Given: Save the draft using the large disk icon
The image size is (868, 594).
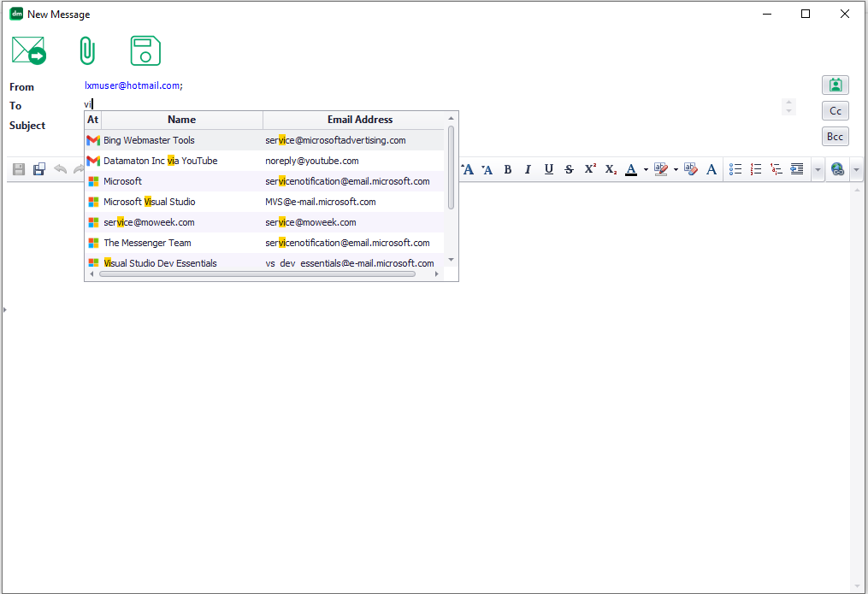Looking at the screenshot, I should (145, 50).
